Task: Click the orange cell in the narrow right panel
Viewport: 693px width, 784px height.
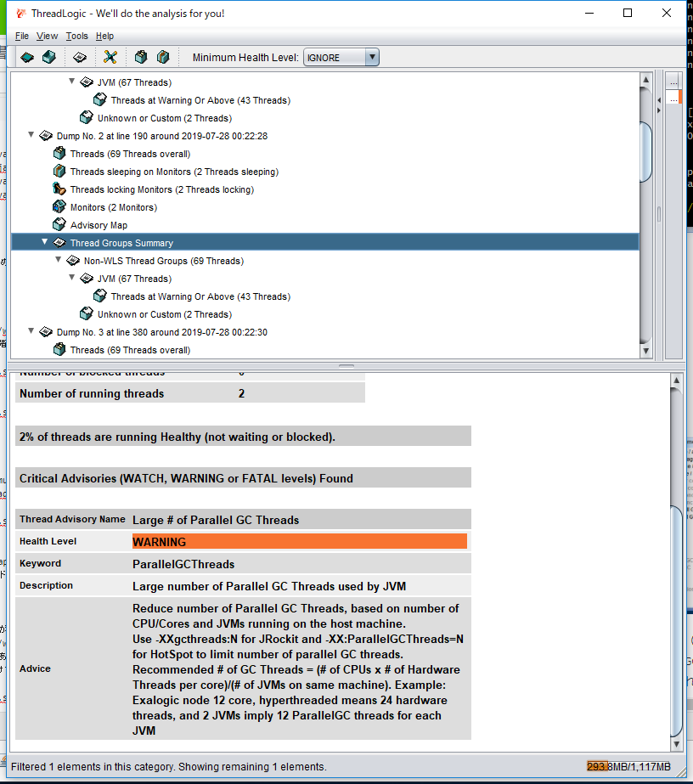Action: point(680,98)
